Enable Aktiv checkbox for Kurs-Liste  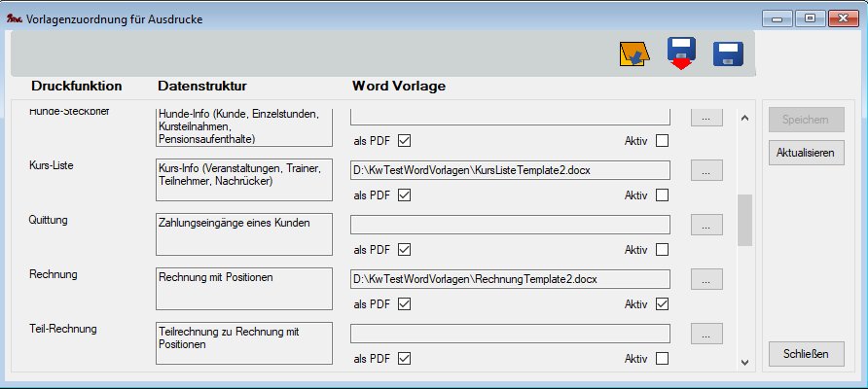click(x=662, y=195)
